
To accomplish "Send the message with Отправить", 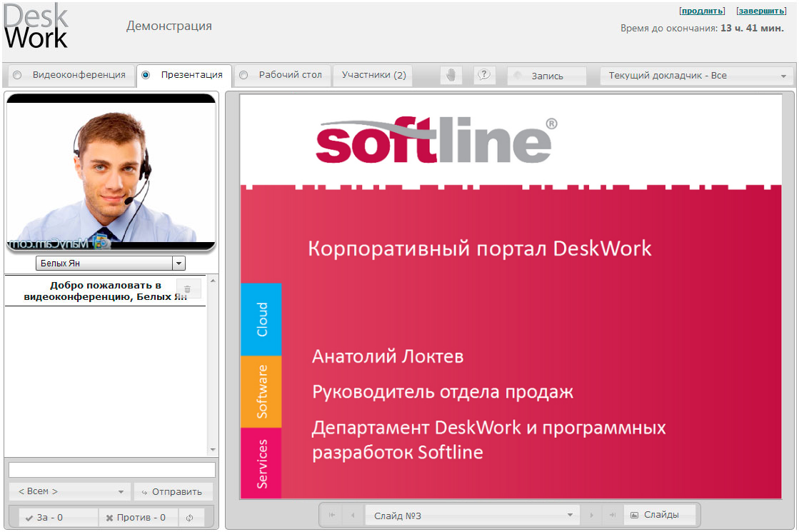I will click(x=174, y=491).
